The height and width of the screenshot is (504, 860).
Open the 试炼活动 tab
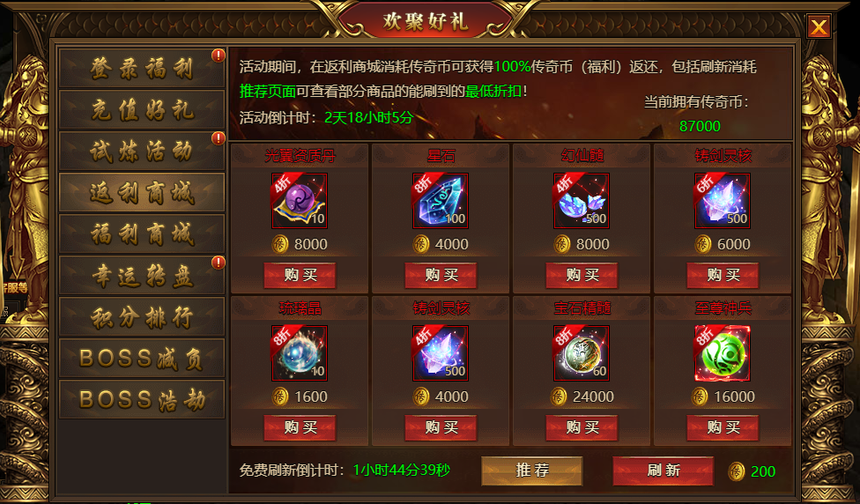pos(142,151)
